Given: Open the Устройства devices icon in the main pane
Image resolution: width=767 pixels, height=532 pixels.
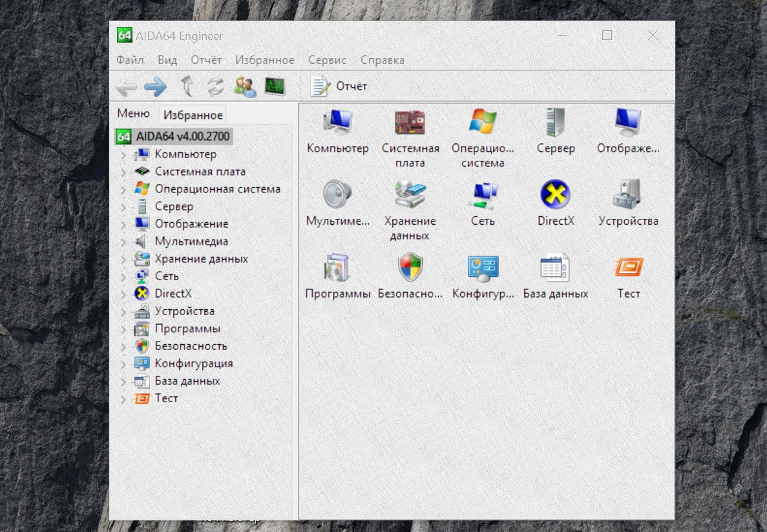Looking at the screenshot, I should (x=628, y=194).
